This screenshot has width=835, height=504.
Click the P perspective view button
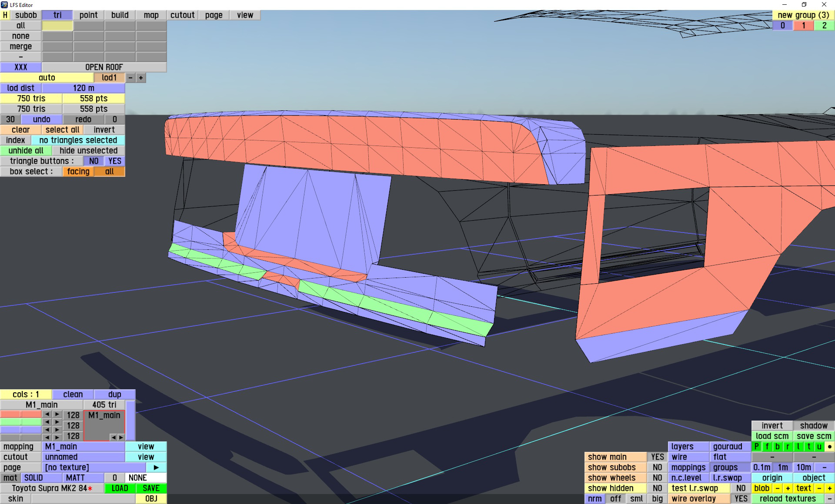pyautogui.click(x=757, y=446)
